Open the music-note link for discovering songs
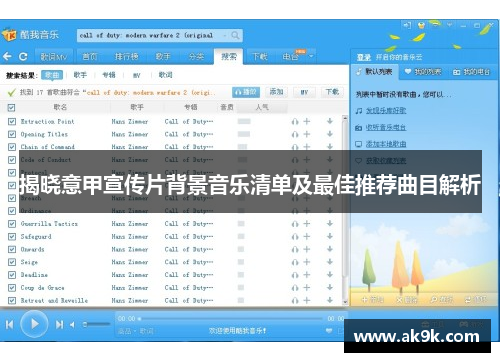Image resolution: width=500 pixels, height=362 pixels. pyautogui.click(x=386, y=111)
